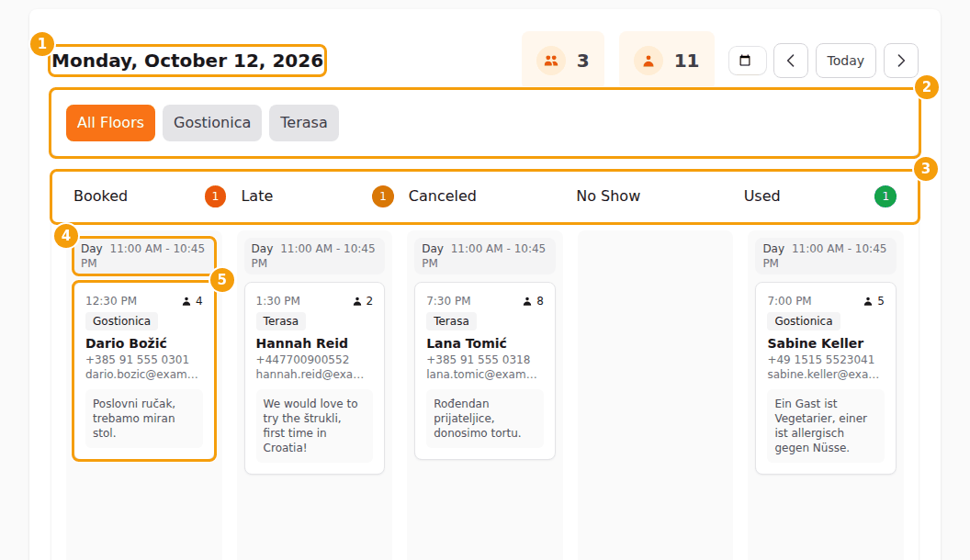Click Gostionica tag on Sabine Keller card
This screenshot has height=560, width=970.
(x=804, y=320)
